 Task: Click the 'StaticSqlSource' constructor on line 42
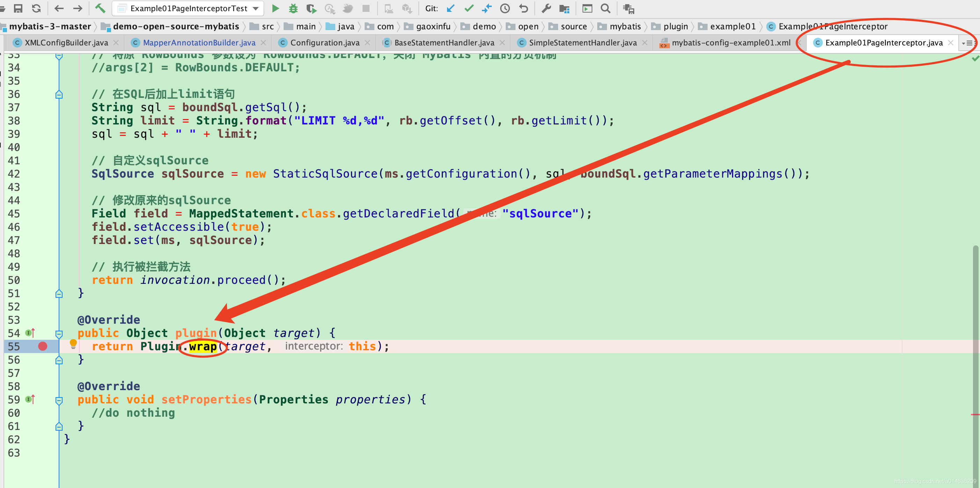(325, 174)
